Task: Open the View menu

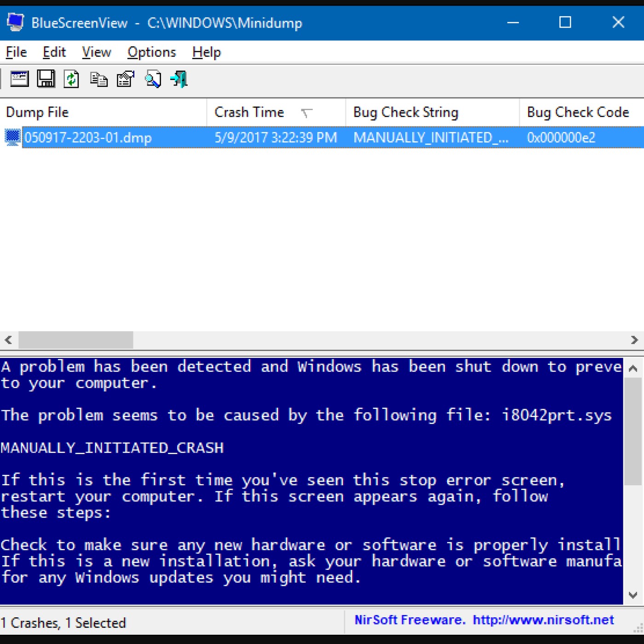Action: coord(97,52)
